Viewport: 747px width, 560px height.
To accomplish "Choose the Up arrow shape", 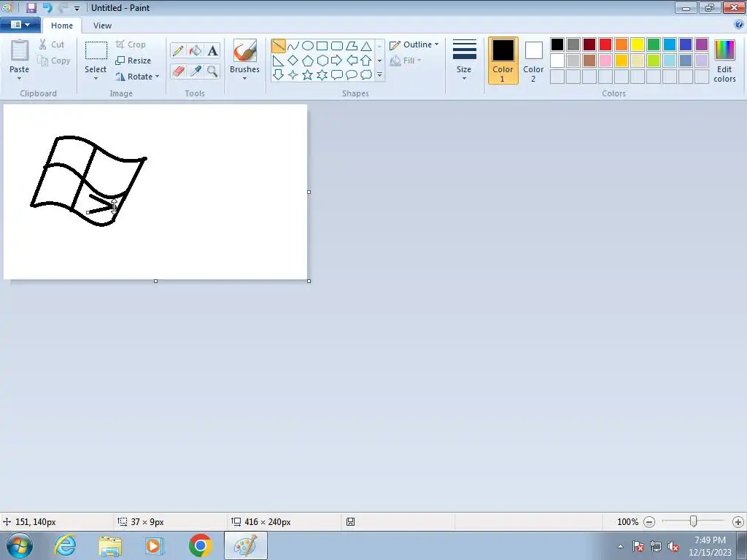I will click(366, 61).
